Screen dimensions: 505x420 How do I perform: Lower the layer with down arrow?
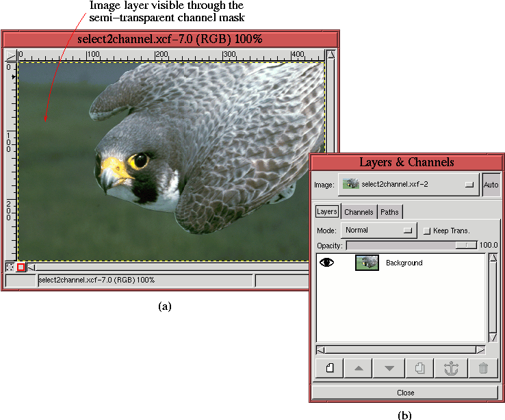[389, 368]
